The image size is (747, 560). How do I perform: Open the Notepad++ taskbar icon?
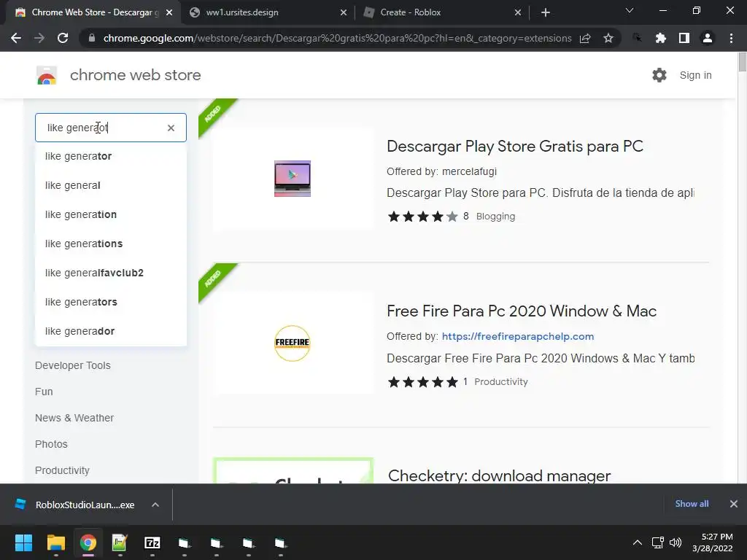click(x=119, y=542)
